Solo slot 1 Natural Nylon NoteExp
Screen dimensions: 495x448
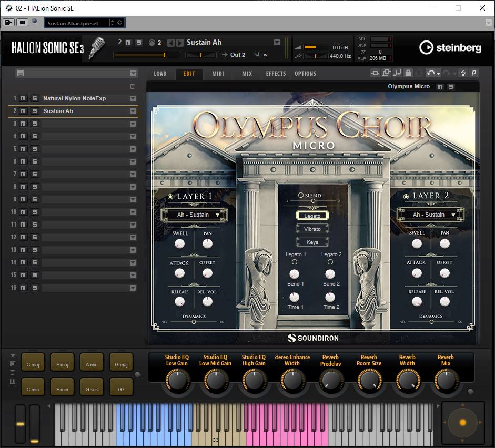pyautogui.click(x=34, y=98)
